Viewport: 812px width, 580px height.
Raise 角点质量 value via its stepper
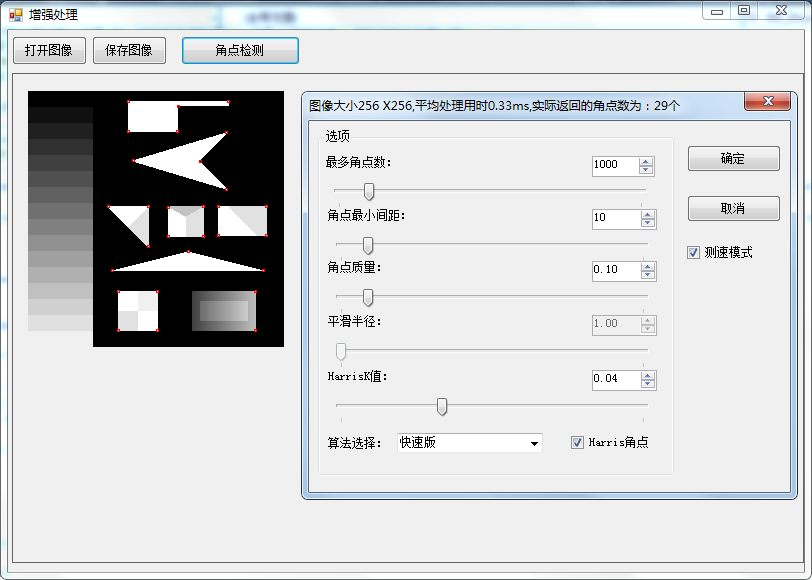[648, 265]
